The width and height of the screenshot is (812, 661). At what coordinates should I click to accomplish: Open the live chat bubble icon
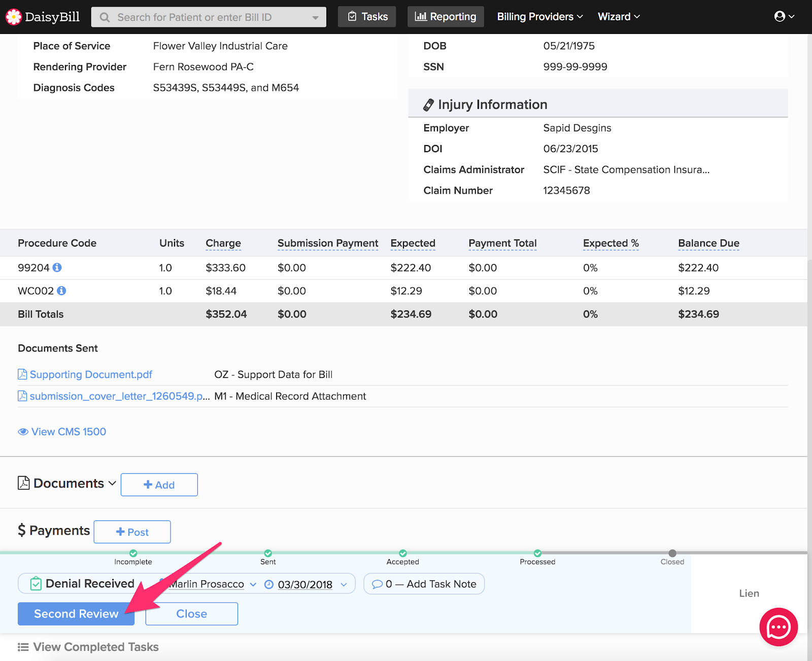tap(778, 627)
